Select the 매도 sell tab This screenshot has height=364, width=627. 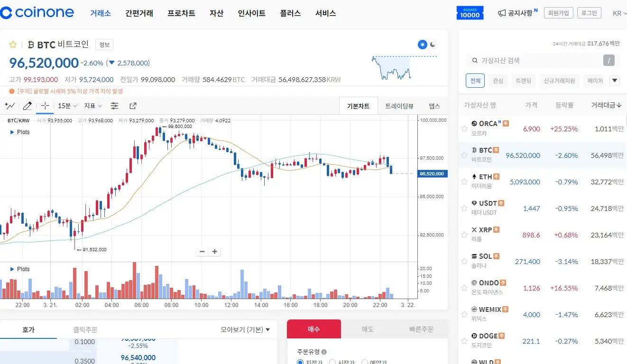click(x=368, y=329)
